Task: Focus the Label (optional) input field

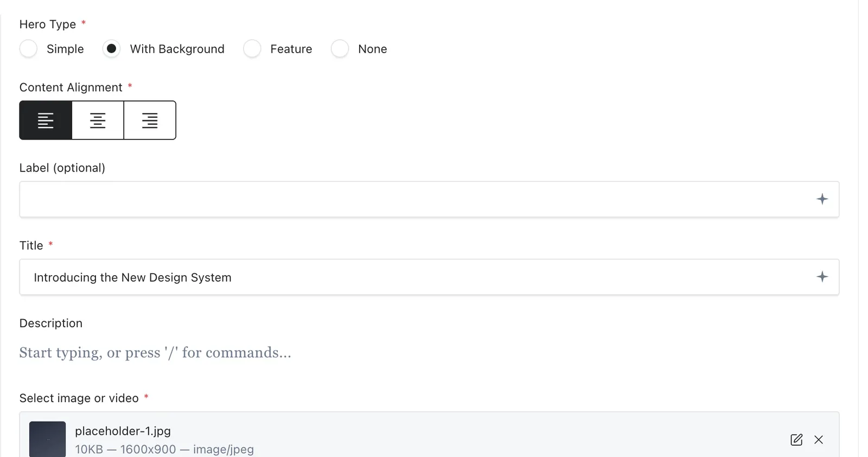Action: coord(429,199)
